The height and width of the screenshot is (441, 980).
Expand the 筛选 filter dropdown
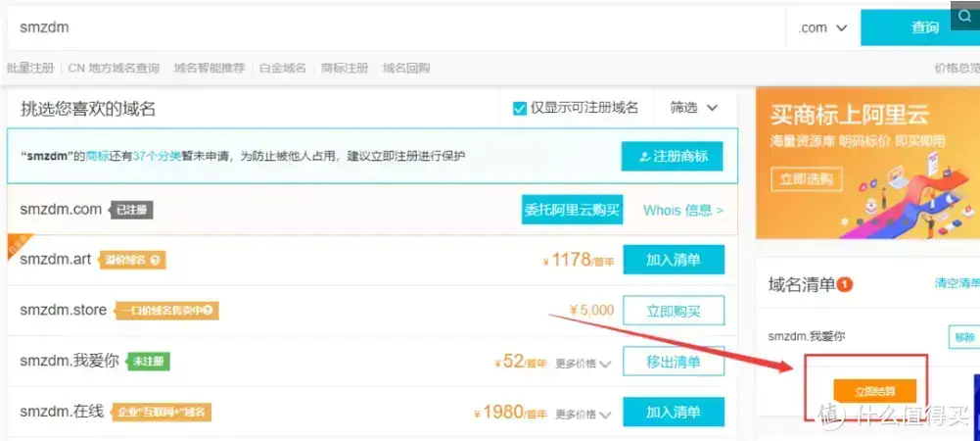click(694, 108)
